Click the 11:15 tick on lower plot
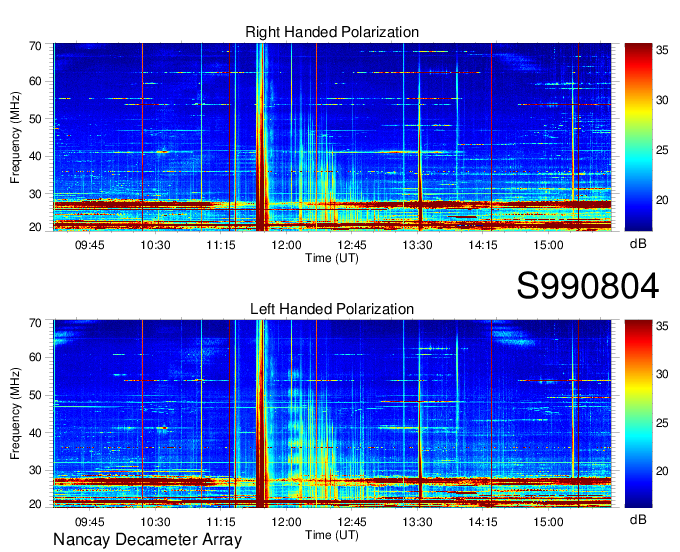The width and height of the screenshot is (680, 552). click(221, 522)
